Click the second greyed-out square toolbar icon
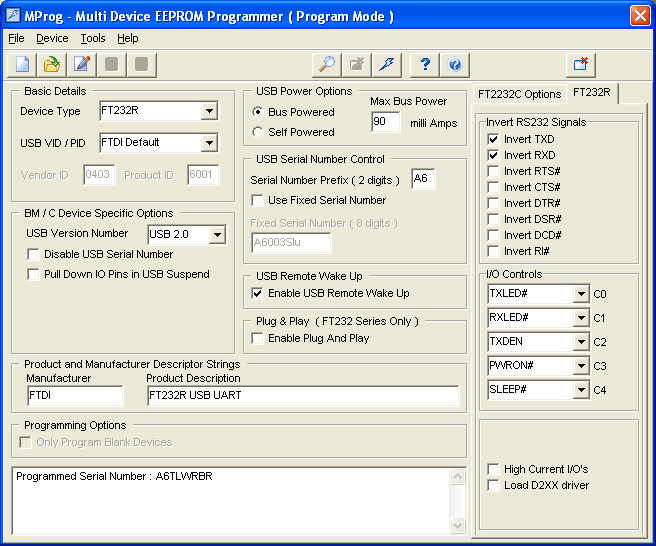This screenshot has width=656, height=546. click(142, 65)
